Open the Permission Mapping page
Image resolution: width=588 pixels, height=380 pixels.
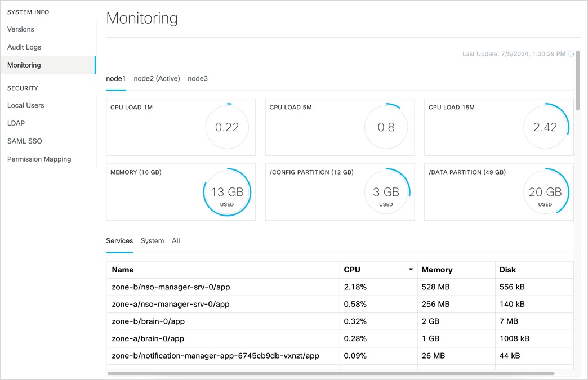(39, 159)
